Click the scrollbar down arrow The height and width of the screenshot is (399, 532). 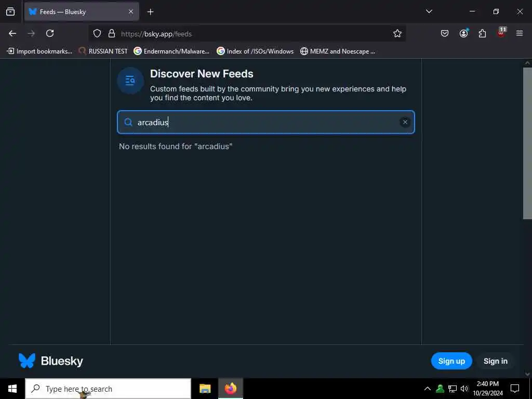[x=527, y=374]
